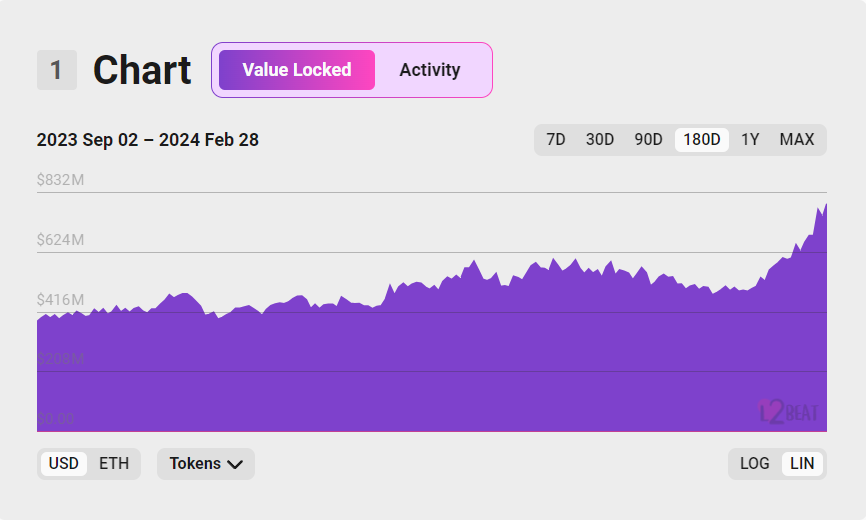Switch to the Activity tab
Viewport: 866px width, 520px height.
(430, 70)
